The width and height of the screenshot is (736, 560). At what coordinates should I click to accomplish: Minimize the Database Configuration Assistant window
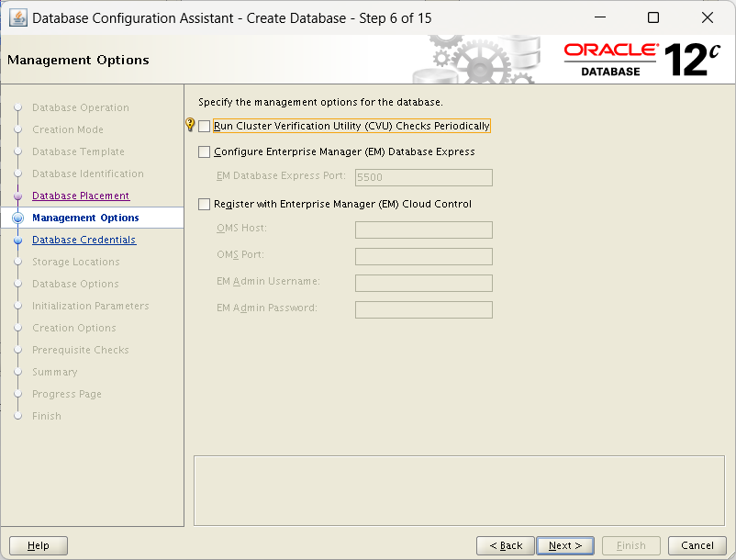(x=600, y=17)
